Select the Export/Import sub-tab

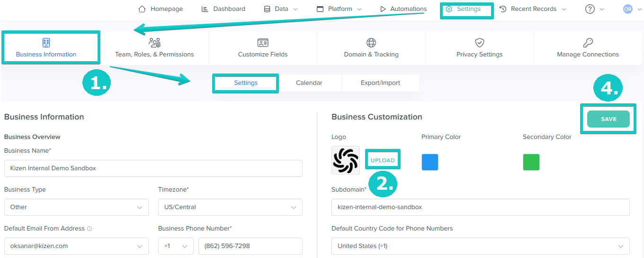[380, 83]
